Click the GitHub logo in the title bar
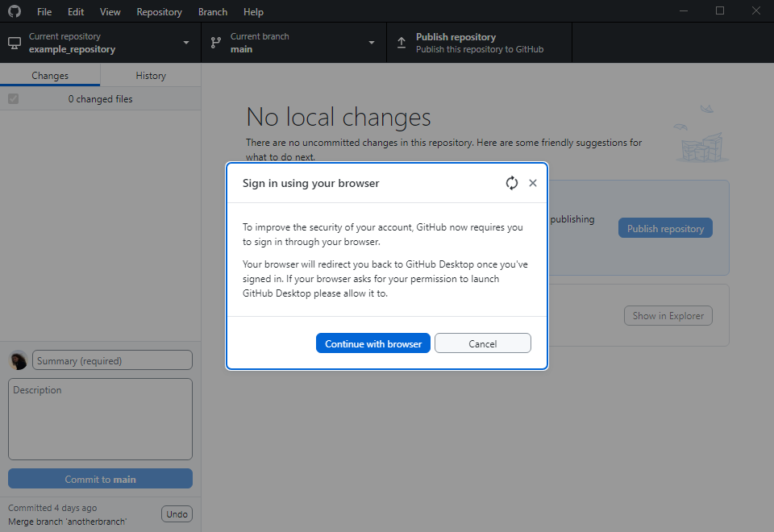 [x=15, y=10]
